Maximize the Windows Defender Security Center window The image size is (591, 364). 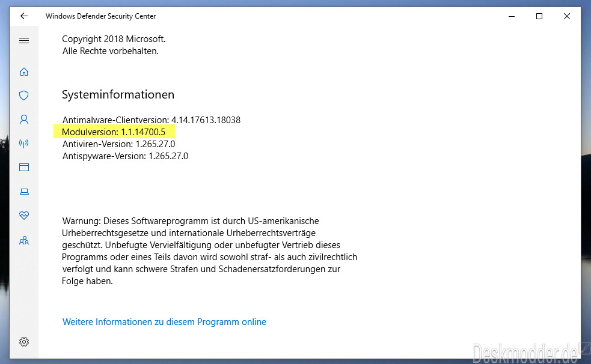pos(539,16)
